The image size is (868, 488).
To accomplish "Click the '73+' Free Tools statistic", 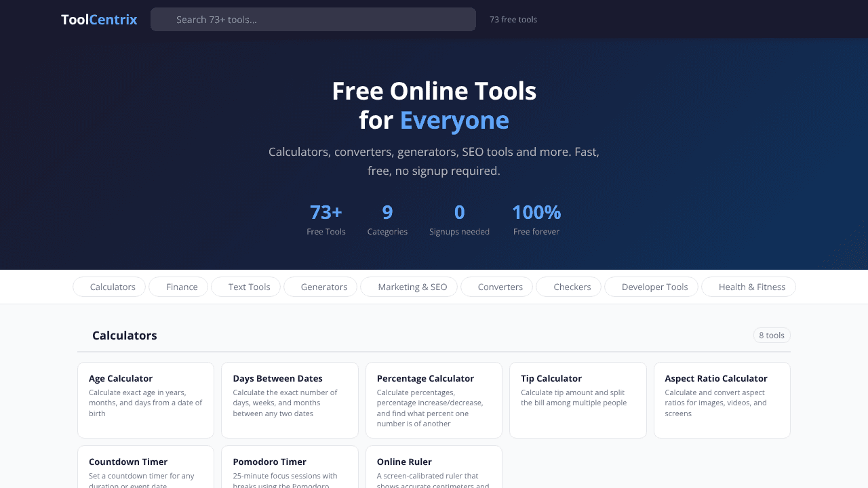I will (x=326, y=220).
